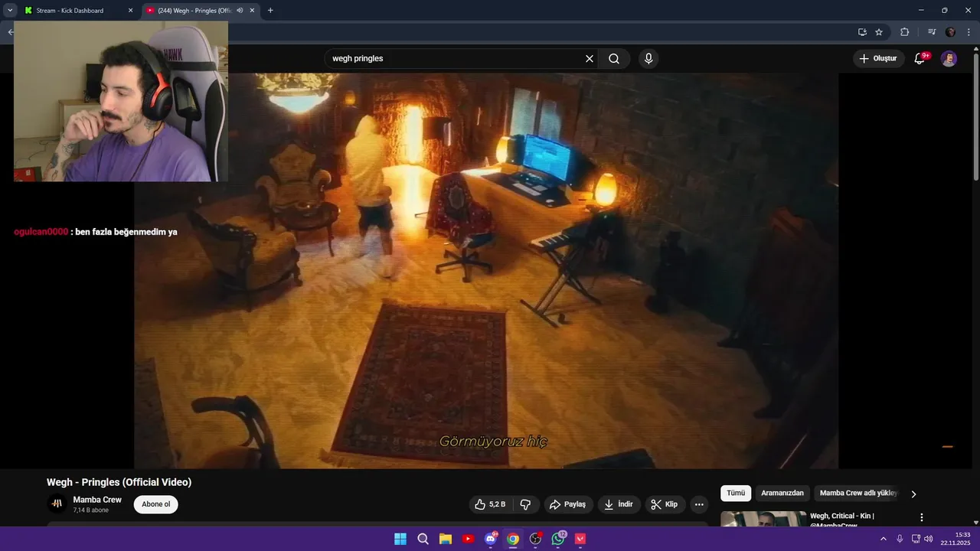The width and height of the screenshot is (980, 551).
Task: Dislike the video
Action: pos(525,504)
